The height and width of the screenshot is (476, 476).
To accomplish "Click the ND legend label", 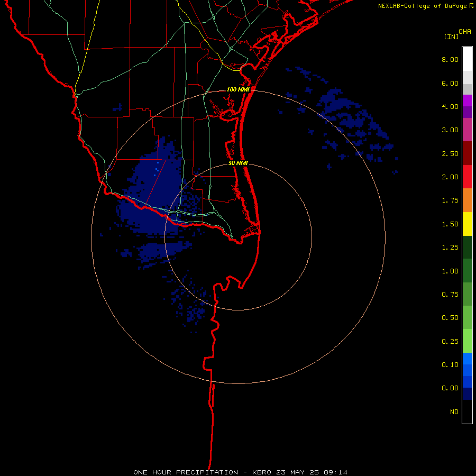I will [454, 412].
